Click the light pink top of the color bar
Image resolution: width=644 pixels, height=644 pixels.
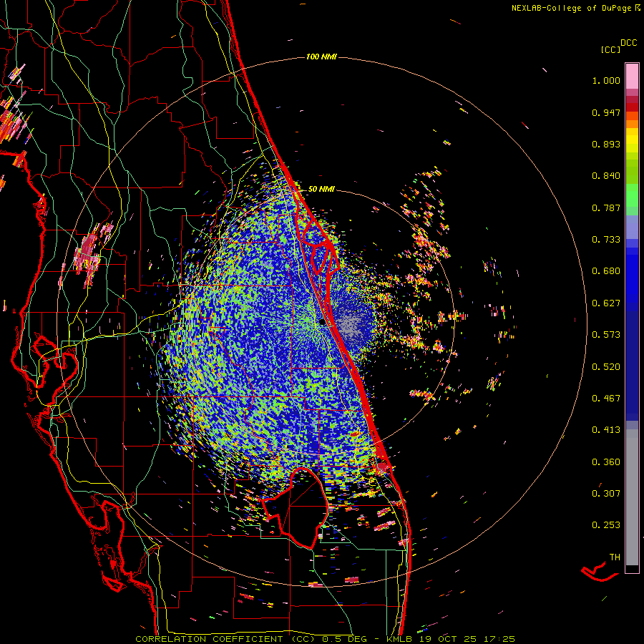pos(632,76)
